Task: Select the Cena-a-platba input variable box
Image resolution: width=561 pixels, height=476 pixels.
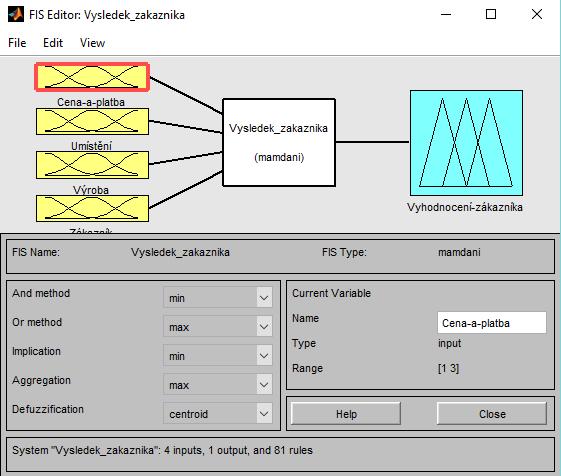Action: 92,77
